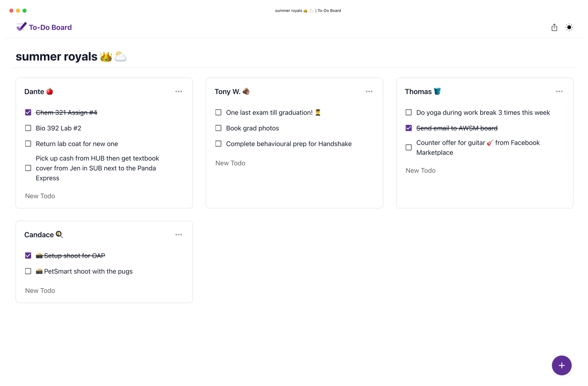588x386 pixels.
Task: Click the To-Do Board checkmark logo
Action: pos(21,27)
